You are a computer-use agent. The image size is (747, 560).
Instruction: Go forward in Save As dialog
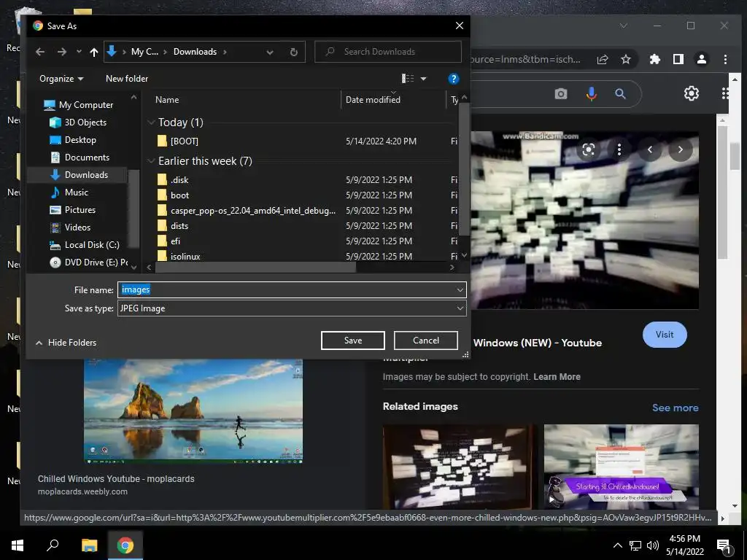[x=62, y=52]
